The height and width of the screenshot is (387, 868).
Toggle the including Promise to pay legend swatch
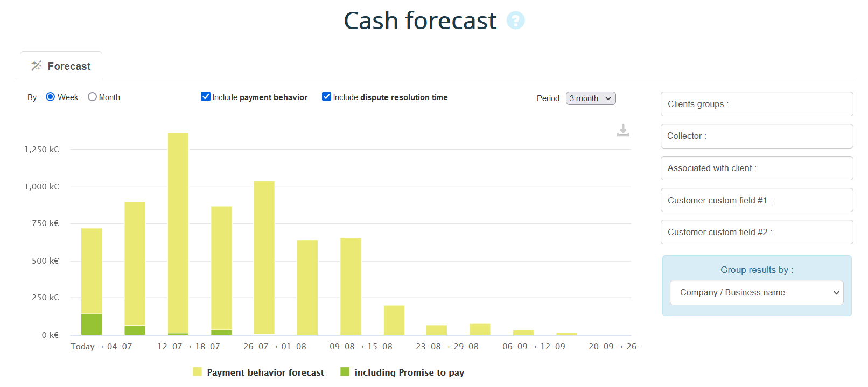(x=345, y=372)
